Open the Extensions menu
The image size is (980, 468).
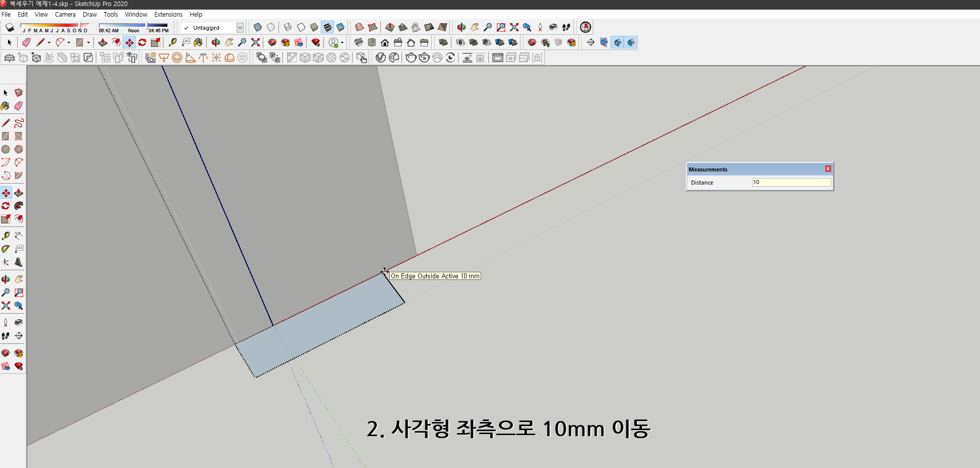[168, 14]
